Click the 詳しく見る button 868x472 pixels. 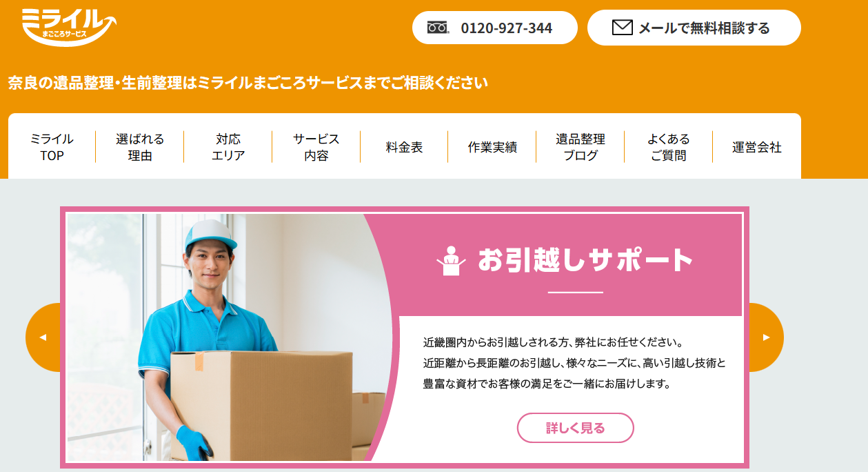click(576, 428)
